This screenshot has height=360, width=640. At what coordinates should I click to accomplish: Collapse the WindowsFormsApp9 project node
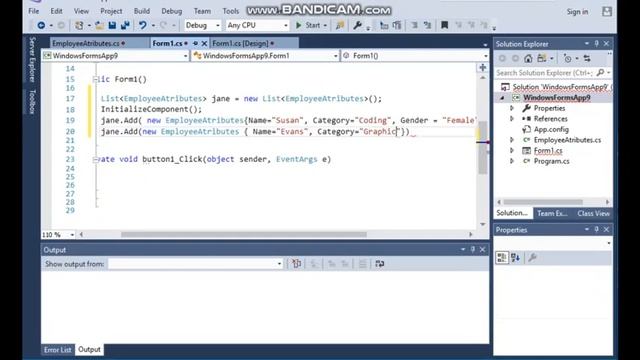coord(502,98)
